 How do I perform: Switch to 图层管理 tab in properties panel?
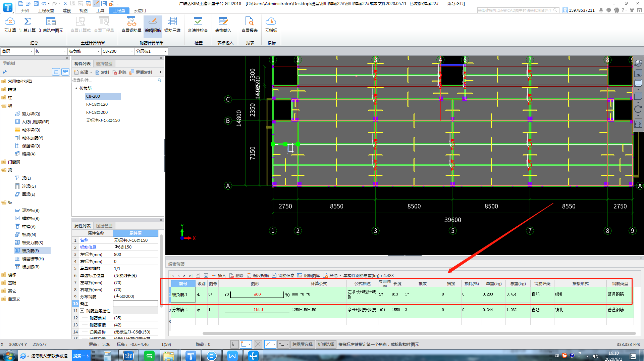pyautogui.click(x=104, y=226)
